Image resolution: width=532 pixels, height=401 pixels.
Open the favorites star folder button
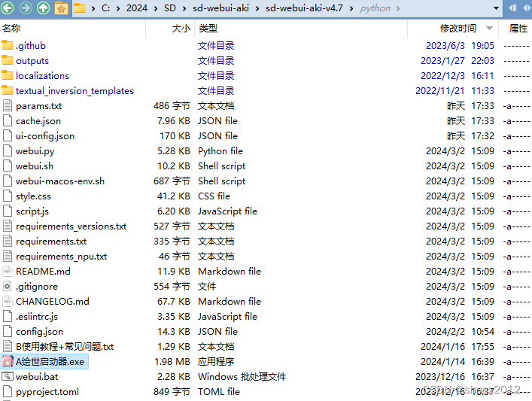[x=61, y=8]
